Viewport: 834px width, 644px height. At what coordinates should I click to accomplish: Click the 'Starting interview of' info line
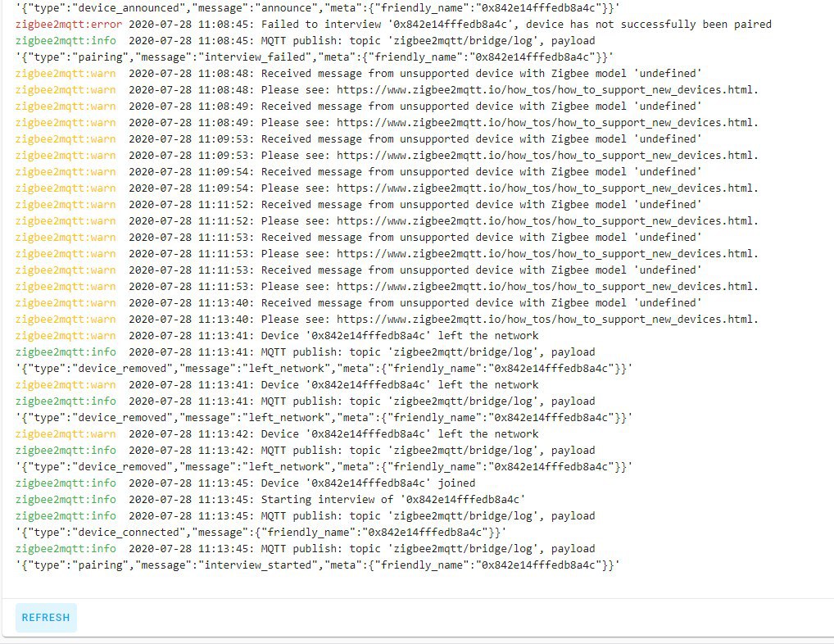(x=270, y=500)
